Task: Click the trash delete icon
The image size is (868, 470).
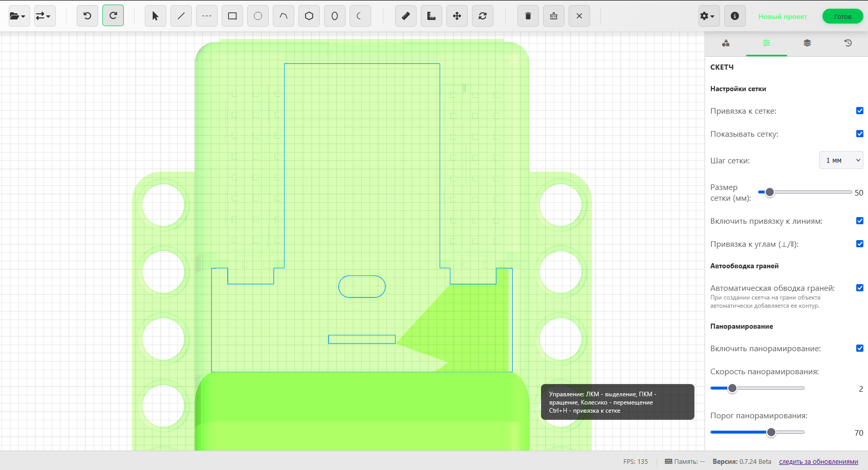Action: 528,16
